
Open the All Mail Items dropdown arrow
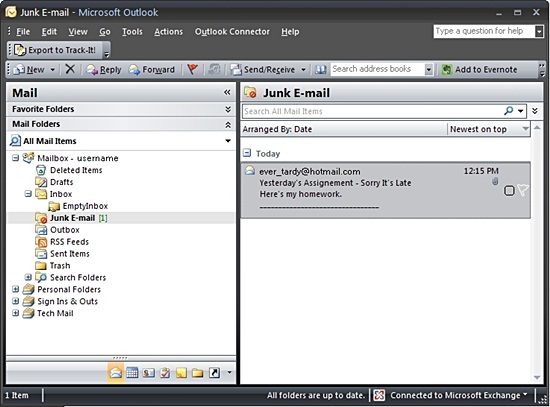(228, 141)
